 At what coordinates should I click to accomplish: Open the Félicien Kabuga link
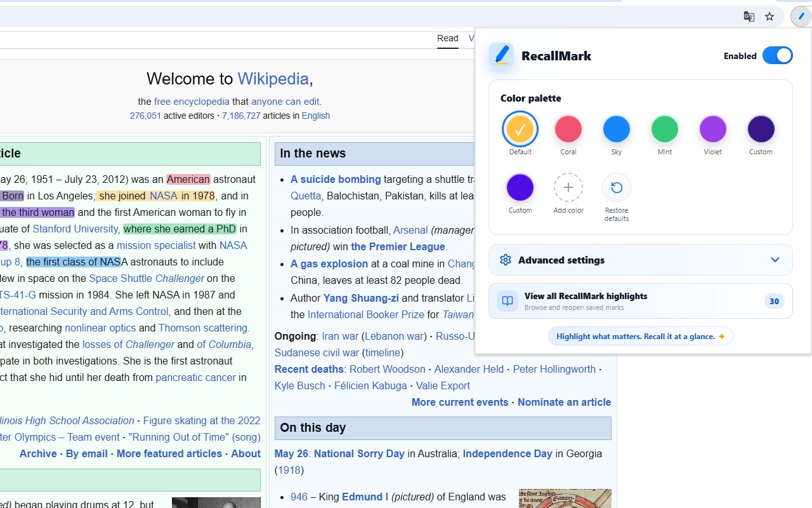[x=370, y=386]
